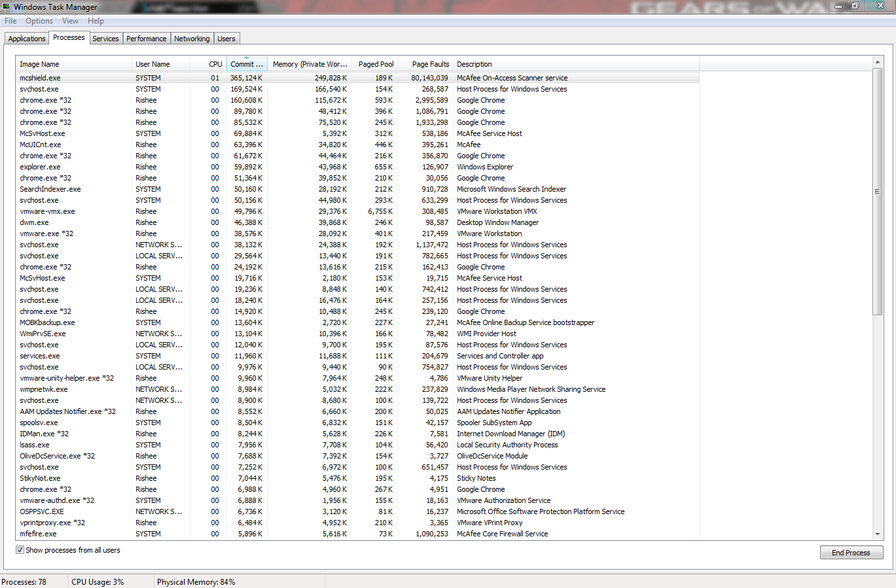Screen dimensions: 896x588
Task: Click CPU Usage: 3% in status bar
Action: 98,581
